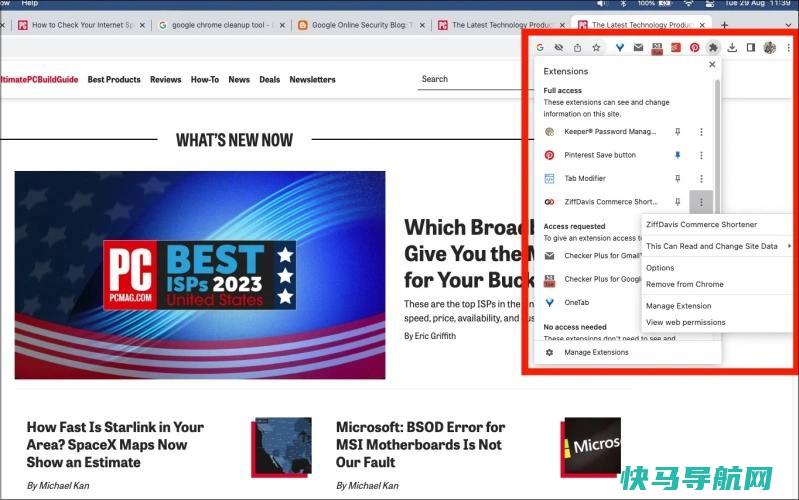Screen dimensions: 799x500
Task: Open the Downloads icon in the toolbar
Action: coord(732,47)
